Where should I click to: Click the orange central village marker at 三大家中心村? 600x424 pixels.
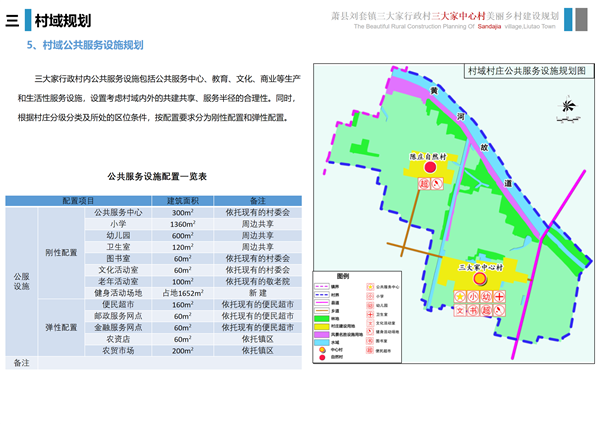(479, 280)
